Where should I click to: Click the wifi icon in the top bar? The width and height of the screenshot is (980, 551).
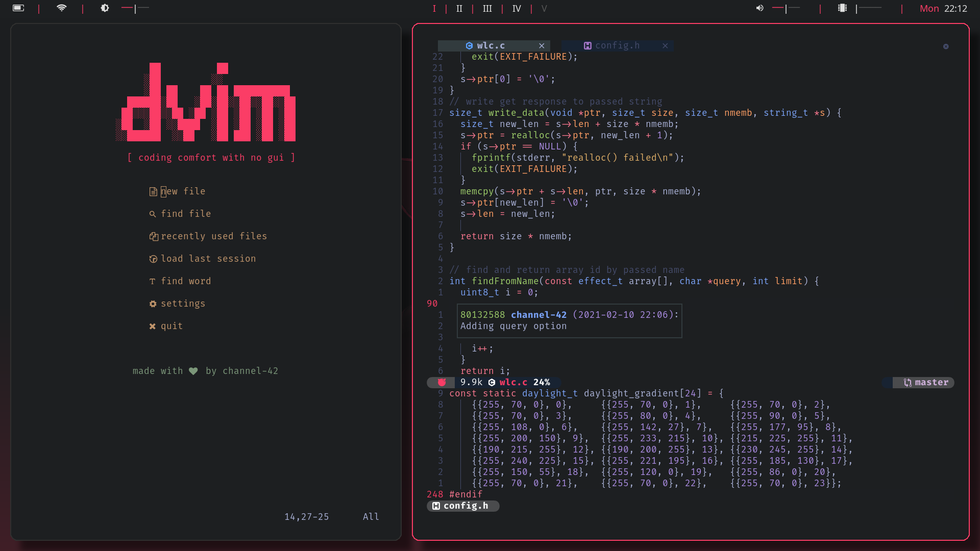pyautogui.click(x=61, y=8)
